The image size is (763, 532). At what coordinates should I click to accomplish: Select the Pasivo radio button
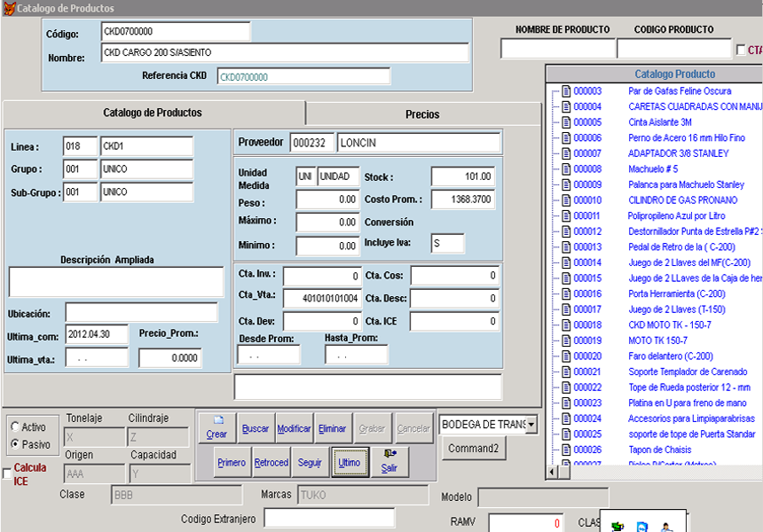tap(15, 444)
